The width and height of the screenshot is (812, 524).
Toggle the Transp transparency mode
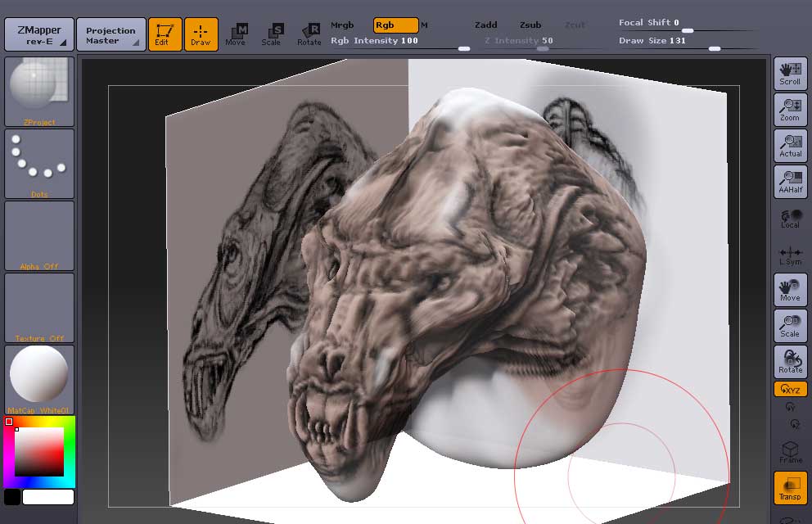point(790,488)
